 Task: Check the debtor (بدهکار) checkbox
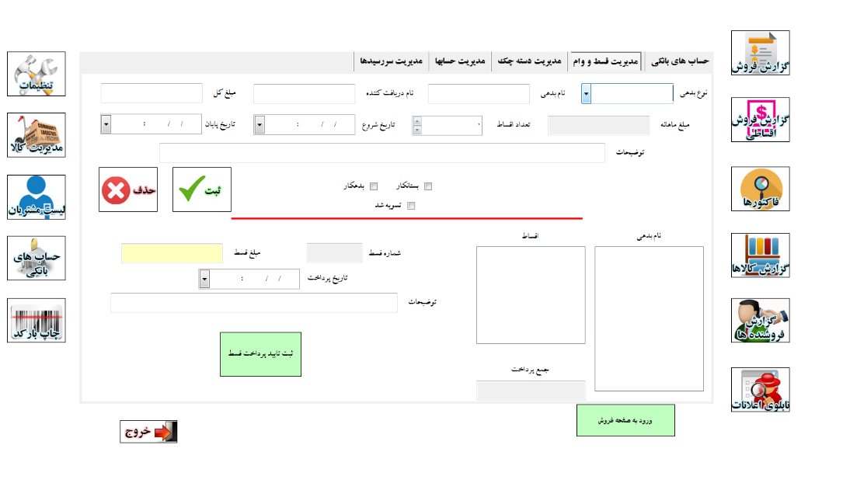(x=374, y=186)
